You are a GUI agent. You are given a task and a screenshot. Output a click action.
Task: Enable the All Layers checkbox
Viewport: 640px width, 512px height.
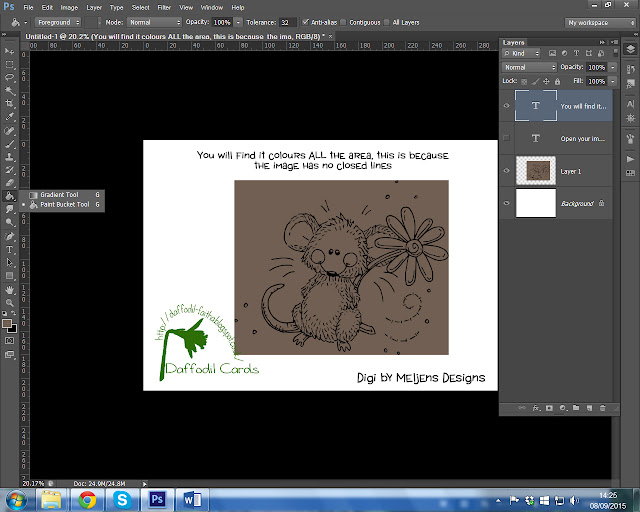pos(387,22)
